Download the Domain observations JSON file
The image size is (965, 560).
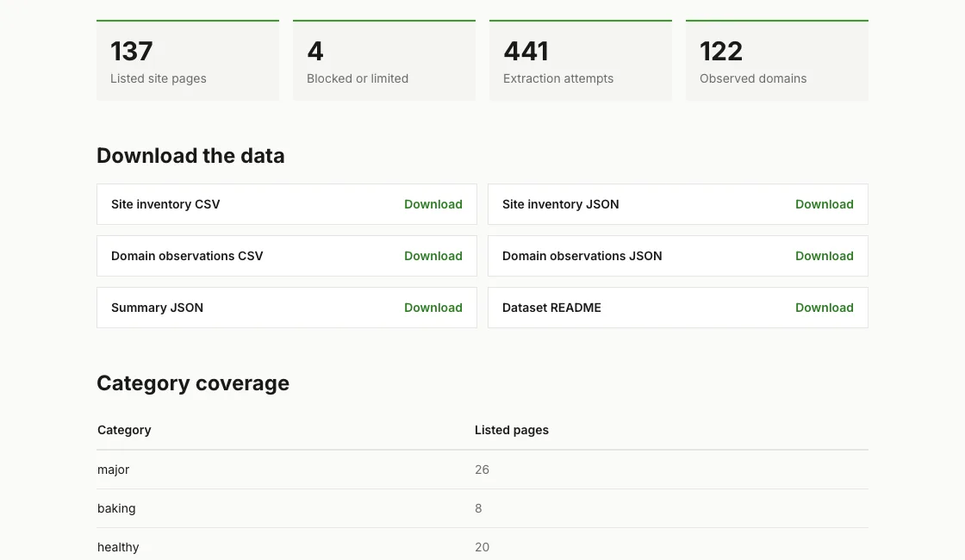824,256
